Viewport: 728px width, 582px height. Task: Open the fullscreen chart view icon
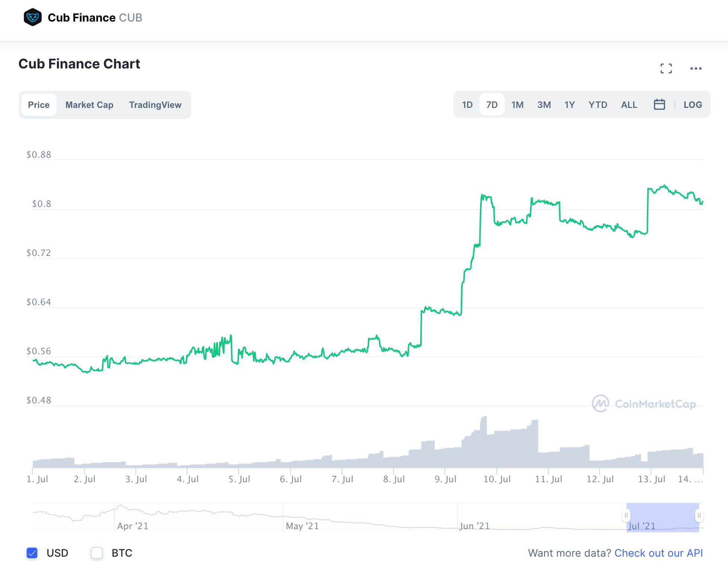[666, 68]
